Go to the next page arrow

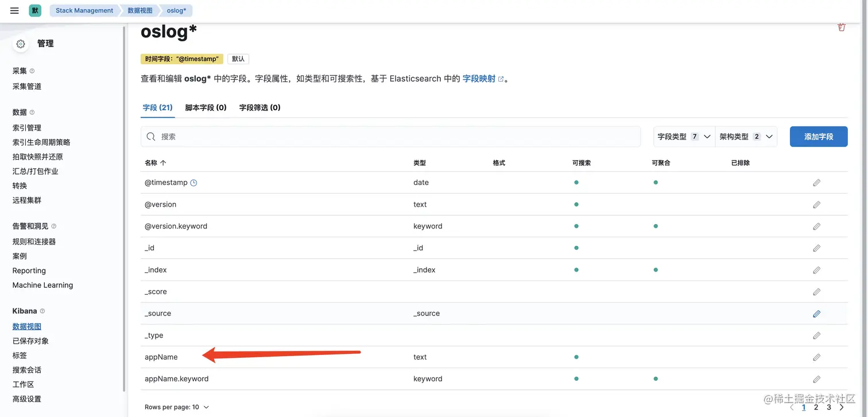842,407
